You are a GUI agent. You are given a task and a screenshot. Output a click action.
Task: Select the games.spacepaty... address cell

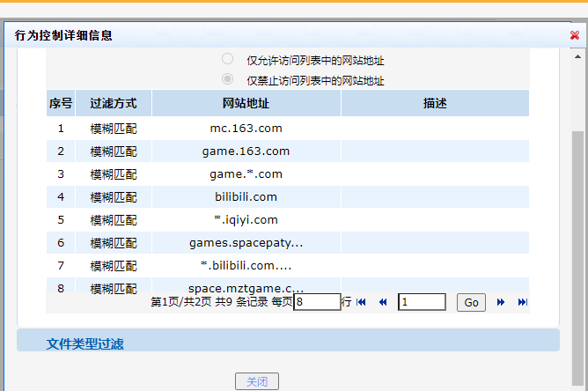click(x=246, y=243)
